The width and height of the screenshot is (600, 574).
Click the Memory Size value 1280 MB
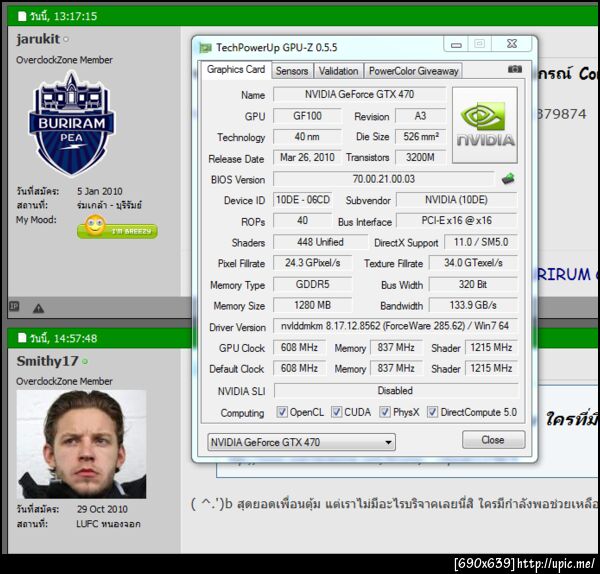pos(313,305)
